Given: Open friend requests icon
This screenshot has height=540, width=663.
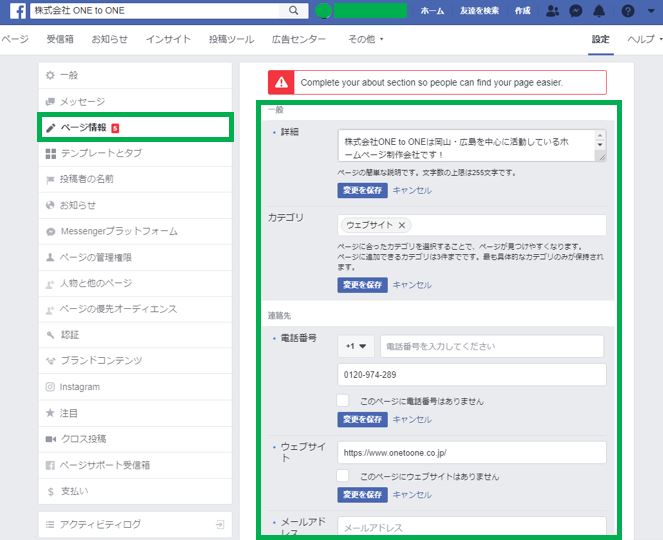Looking at the screenshot, I should tap(553, 11).
